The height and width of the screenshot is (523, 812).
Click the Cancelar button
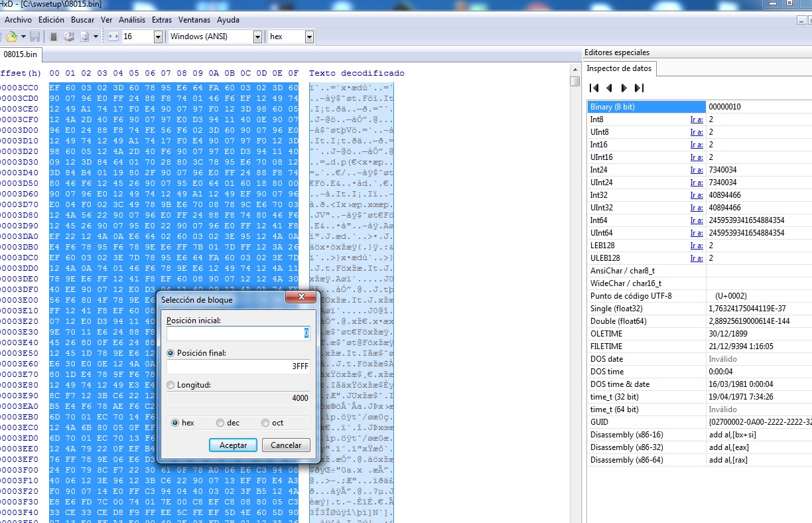pos(287,445)
